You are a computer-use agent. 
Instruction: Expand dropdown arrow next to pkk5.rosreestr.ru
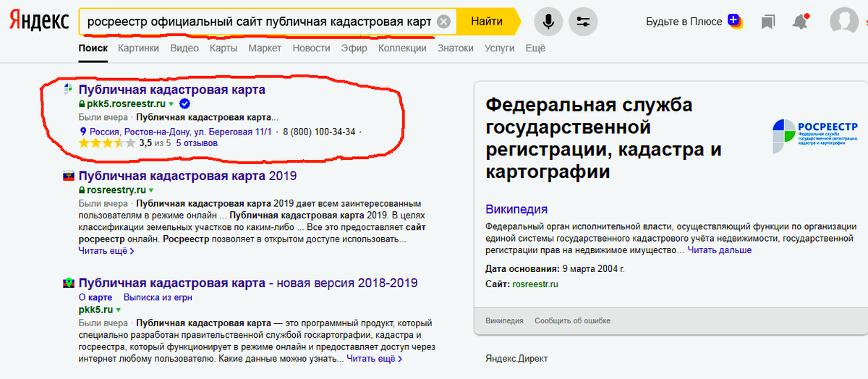point(171,105)
